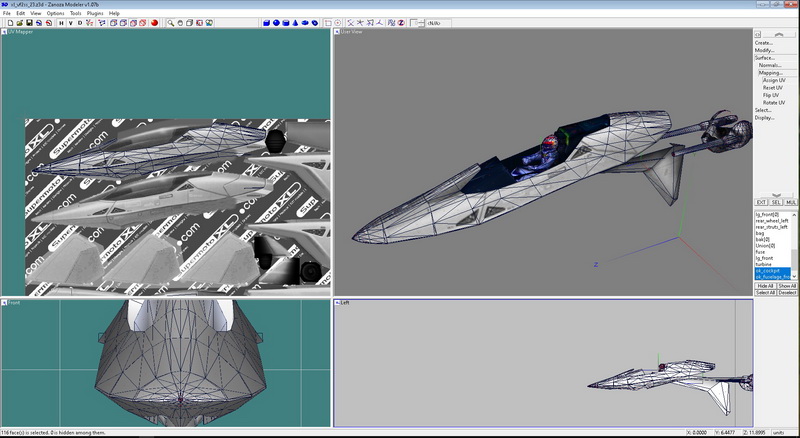Viewport: 800px width, 438px height.
Task: Expand the Modify... command group
Action: click(764, 51)
